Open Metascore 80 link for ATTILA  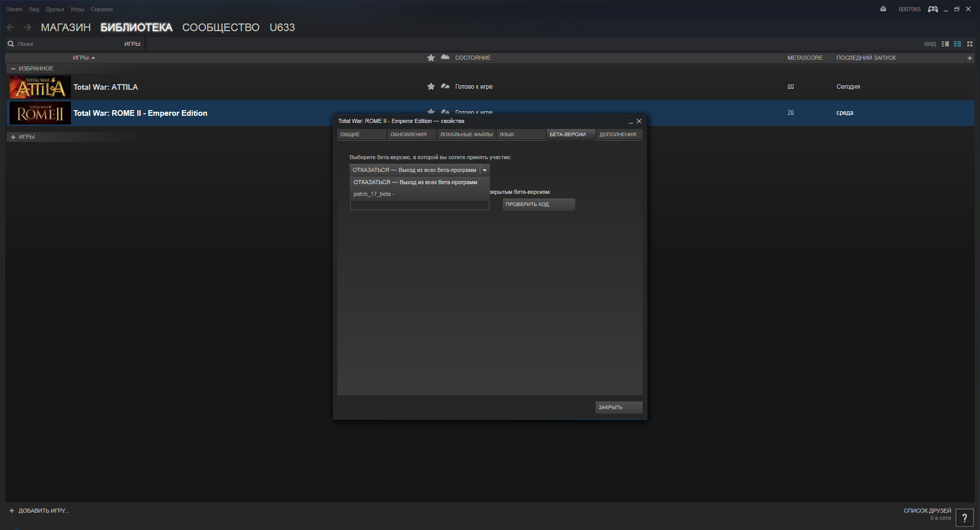pyautogui.click(x=791, y=87)
